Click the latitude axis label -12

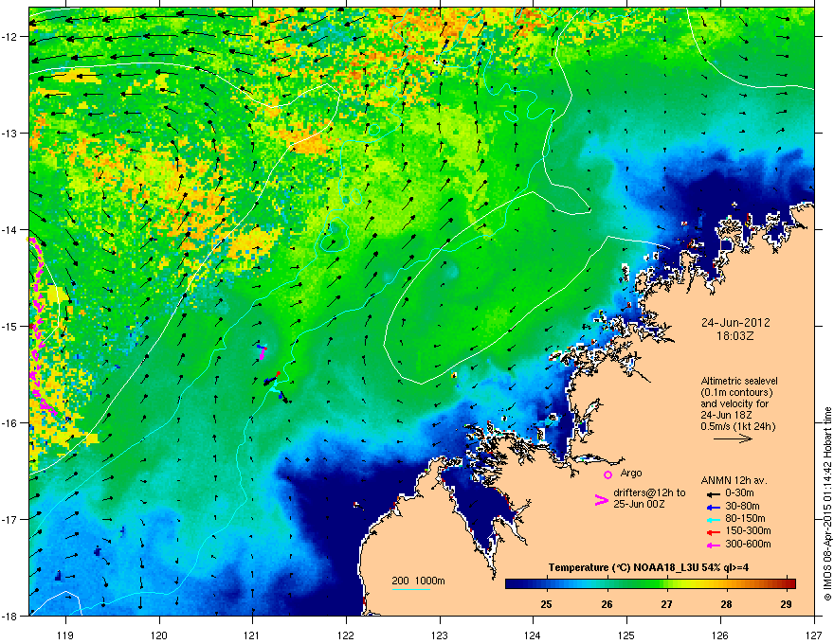10,37
